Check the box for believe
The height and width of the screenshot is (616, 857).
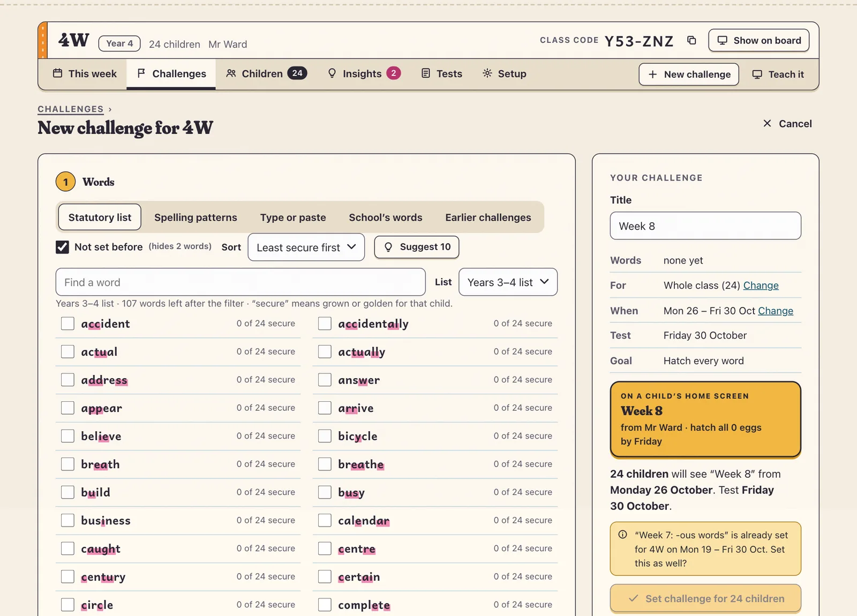click(x=67, y=436)
